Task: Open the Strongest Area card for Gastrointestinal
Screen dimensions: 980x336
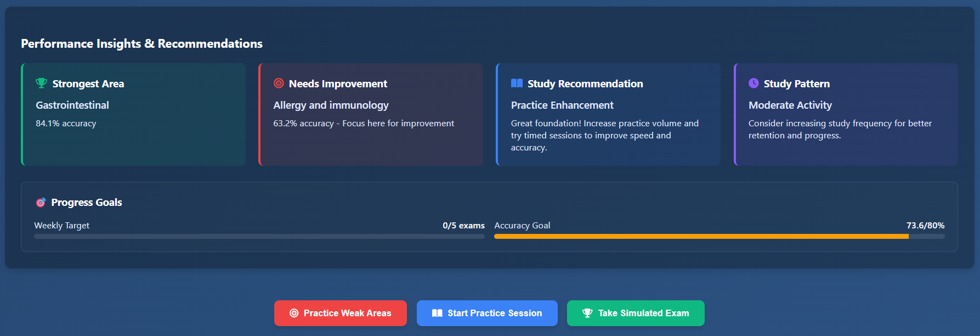Action: click(x=133, y=114)
